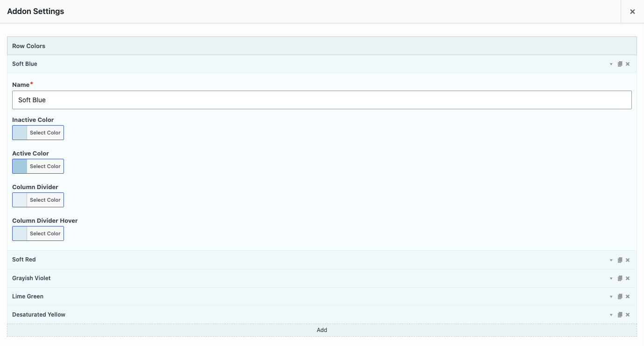Copy the Grayish Violet row
The image size is (644, 346).
(620, 278)
